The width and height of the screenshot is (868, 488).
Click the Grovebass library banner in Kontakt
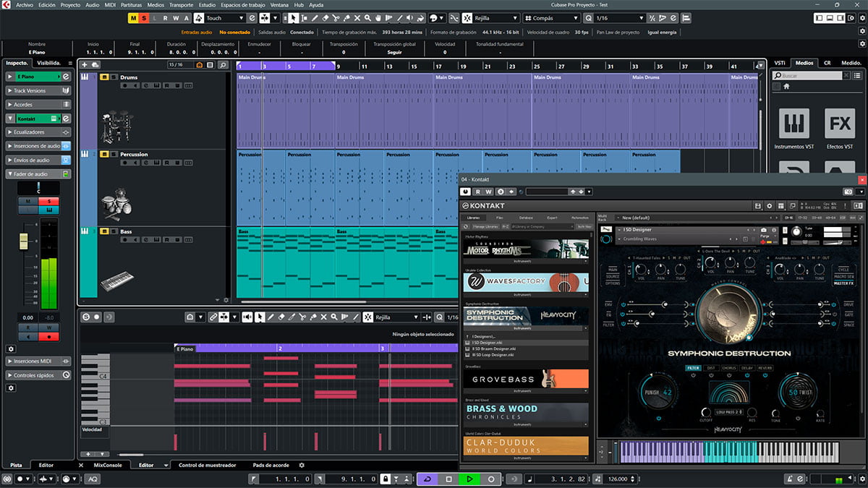tap(527, 380)
